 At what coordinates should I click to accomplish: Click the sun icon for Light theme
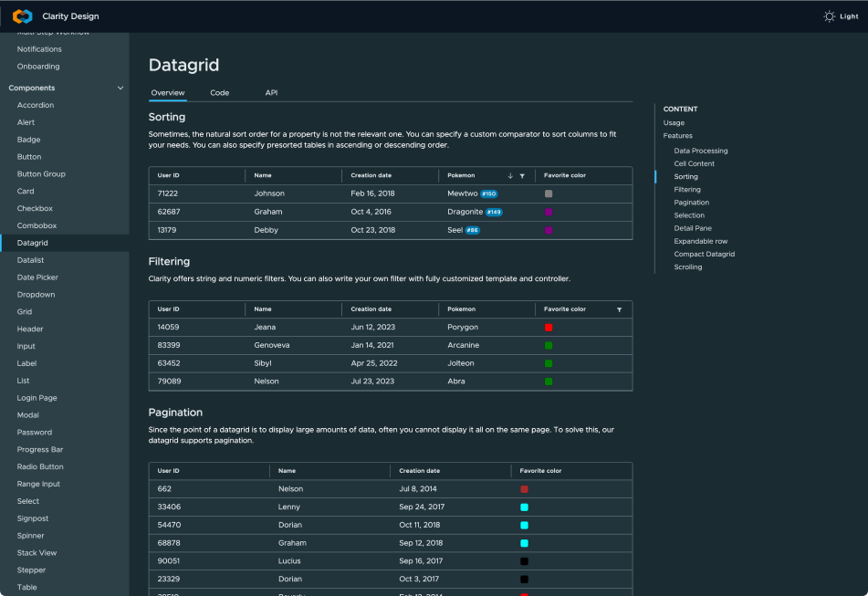click(829, 16)
